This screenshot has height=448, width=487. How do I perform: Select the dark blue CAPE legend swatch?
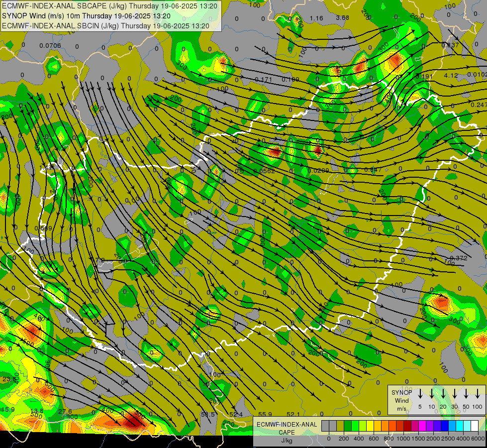click(445, 426)
